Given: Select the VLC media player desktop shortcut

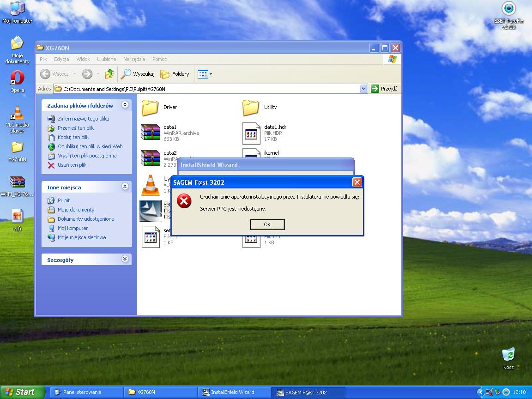Looking at the screenshot, I should tap(17, 119).
